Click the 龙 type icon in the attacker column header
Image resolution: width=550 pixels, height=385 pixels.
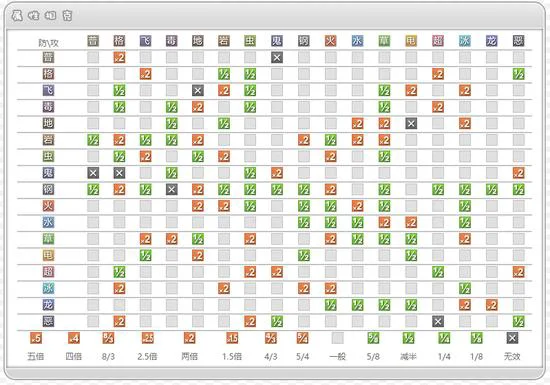(492, 41)
